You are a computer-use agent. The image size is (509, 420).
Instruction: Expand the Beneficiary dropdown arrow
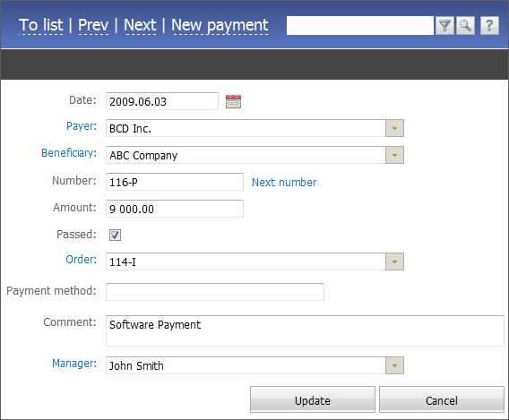pos(394,155)
